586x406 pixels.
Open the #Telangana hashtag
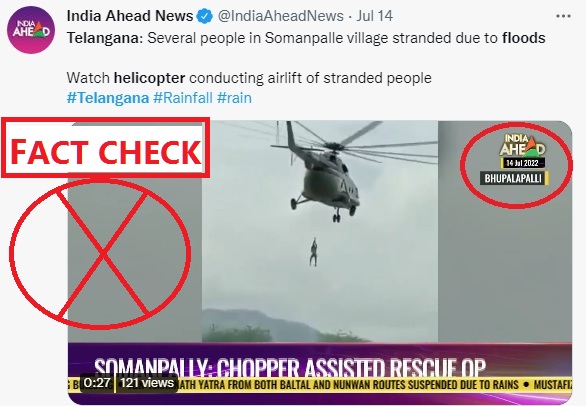pos(108,98)
